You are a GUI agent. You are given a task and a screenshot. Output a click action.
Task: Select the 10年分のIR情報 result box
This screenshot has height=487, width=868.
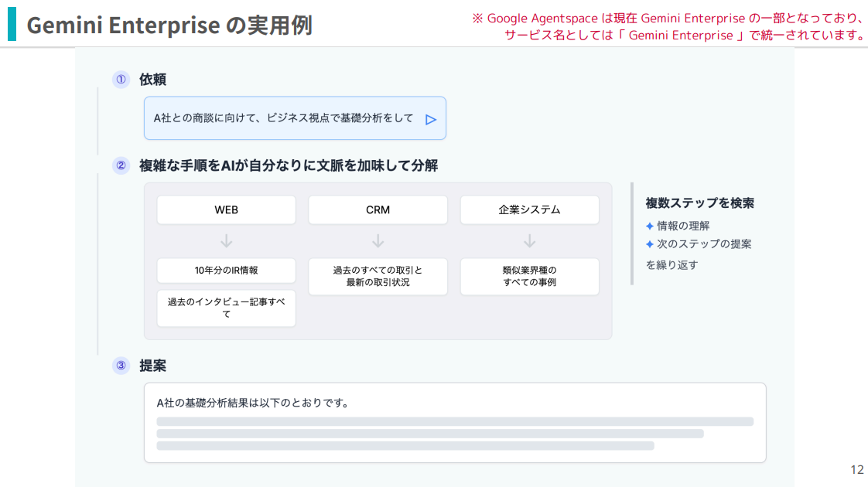pyautogui.click(x=226, y=271)
